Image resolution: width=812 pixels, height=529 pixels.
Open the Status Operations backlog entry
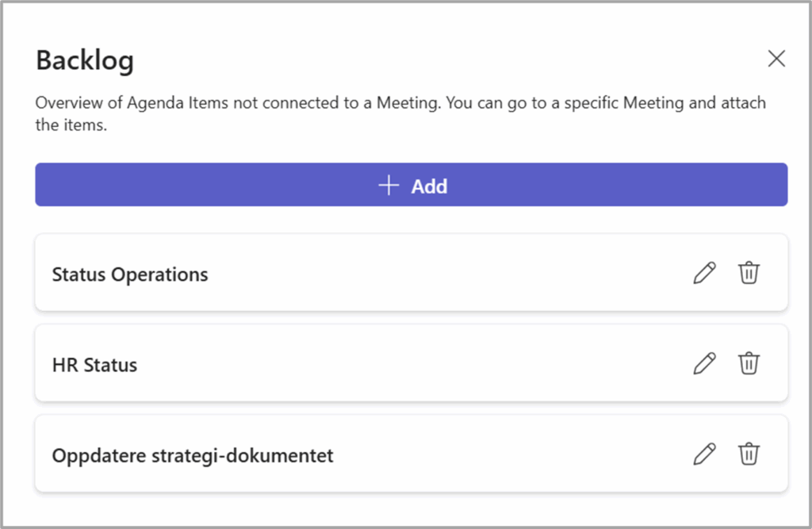(x=317, y=273)
